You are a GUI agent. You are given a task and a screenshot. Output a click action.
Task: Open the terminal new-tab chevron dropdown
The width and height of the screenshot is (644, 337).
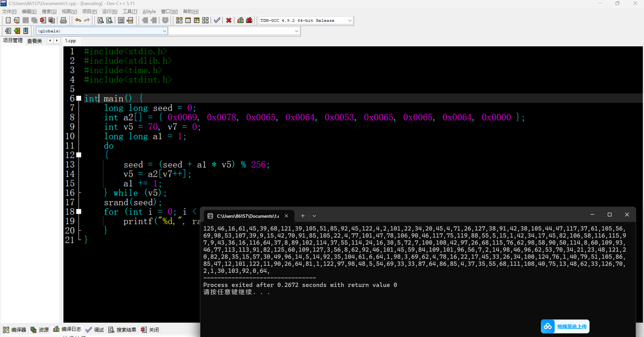pos(314,216)
